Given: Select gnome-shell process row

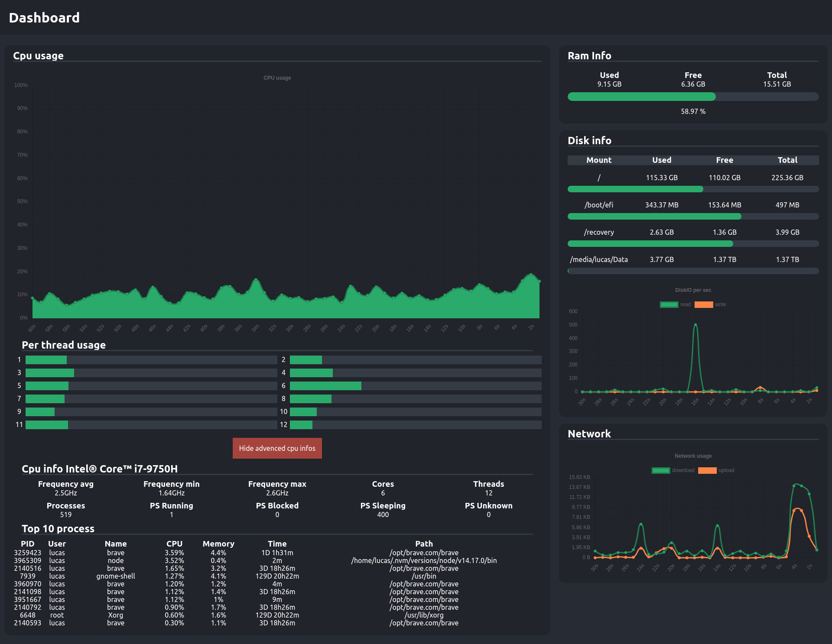Looking at the screenshot, I should (116, 576).
